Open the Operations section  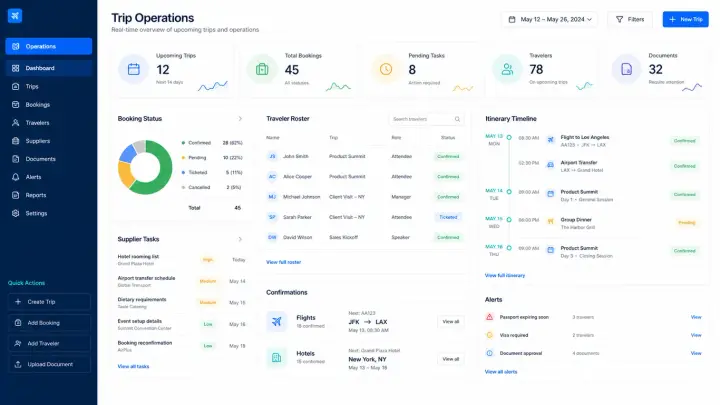[49, 46]
